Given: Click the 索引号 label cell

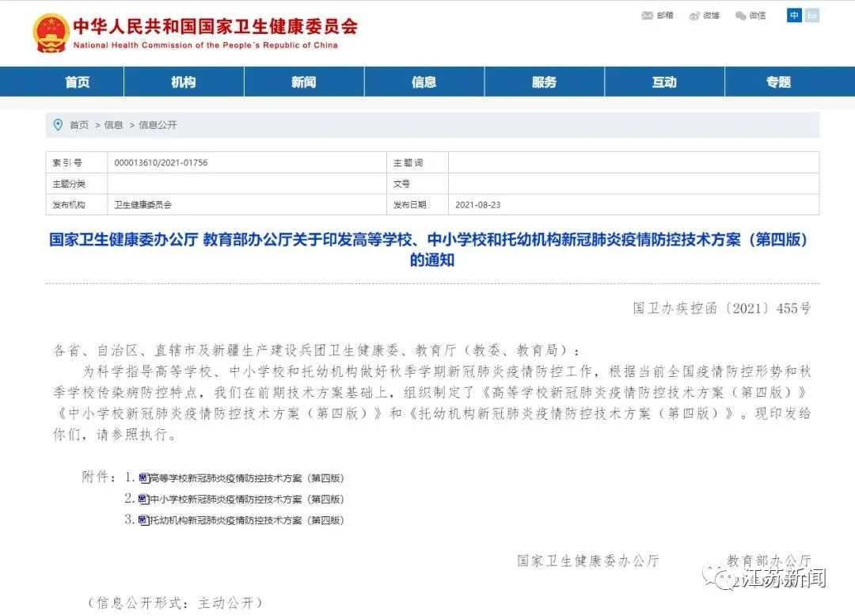Looking at the screenshot, I should [x=77, y=162].
